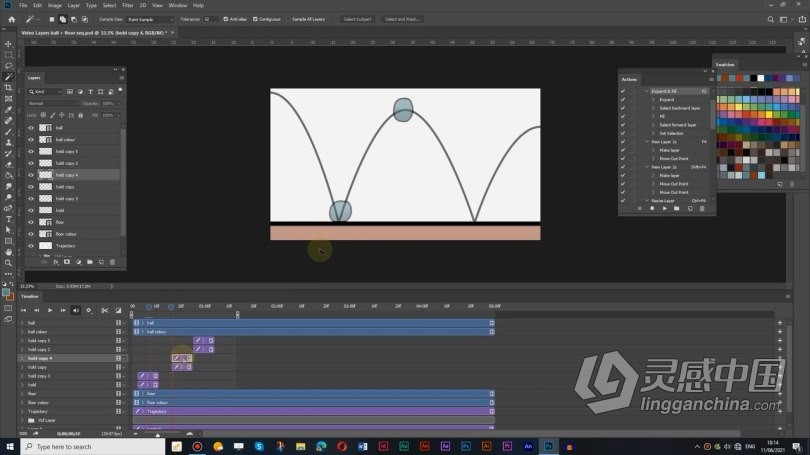Click the split at playhead scissors icon

104,310
